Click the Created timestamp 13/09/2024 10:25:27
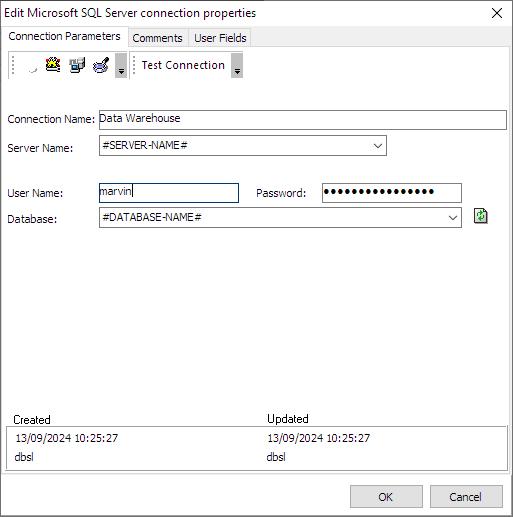Screen dimensions: 513x517 [x=67, y=438]
